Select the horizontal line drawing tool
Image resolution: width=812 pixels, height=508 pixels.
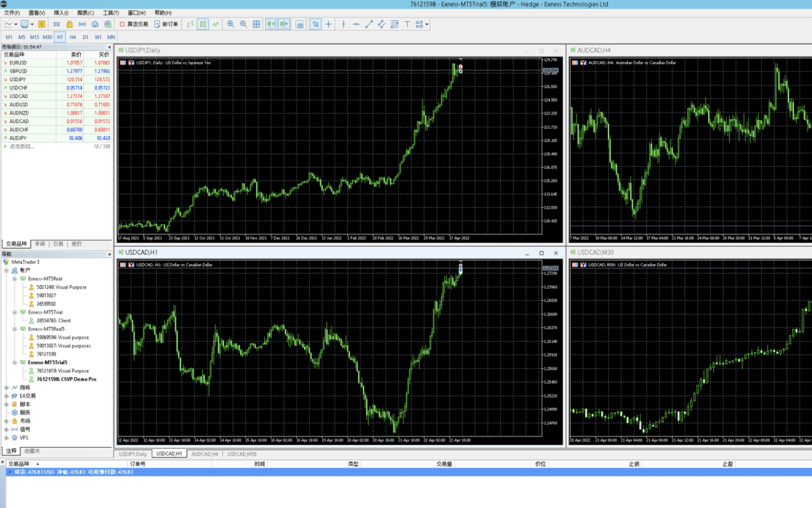point(356,24)
